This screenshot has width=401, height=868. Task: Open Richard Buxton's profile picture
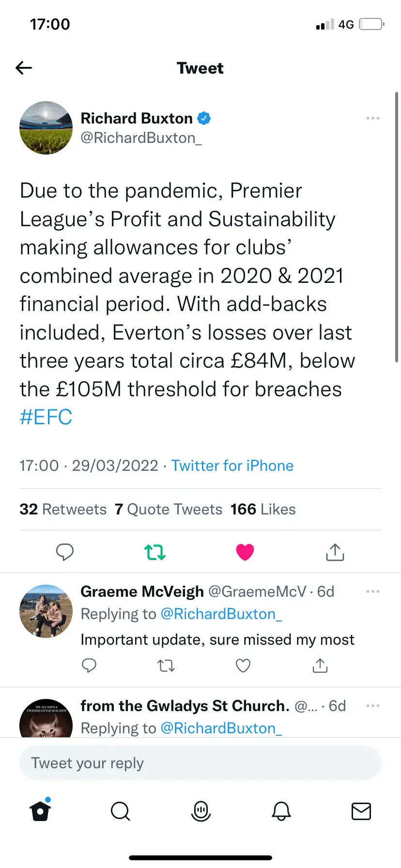46,128
